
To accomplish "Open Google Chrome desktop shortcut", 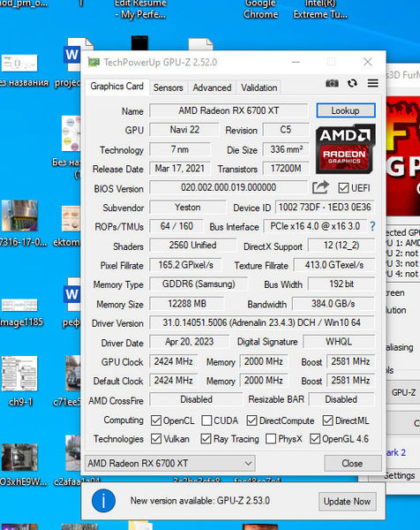I will pyautogui.click(x=260, y=9).
